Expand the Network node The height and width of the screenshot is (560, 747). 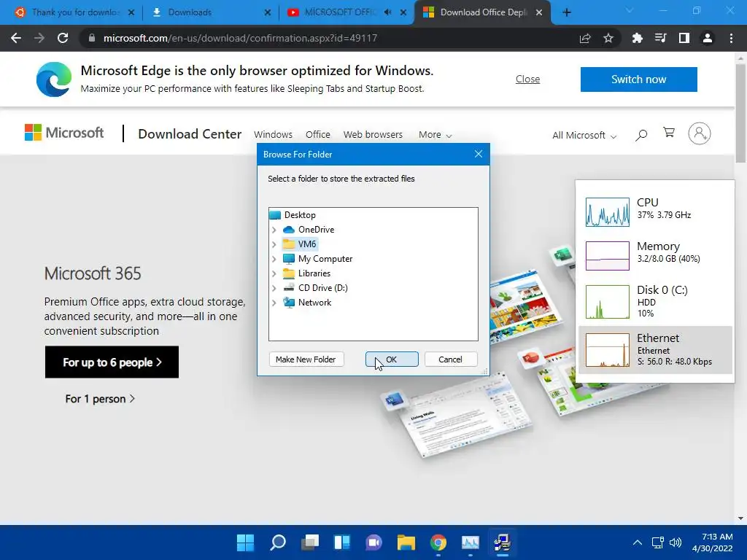274,303
